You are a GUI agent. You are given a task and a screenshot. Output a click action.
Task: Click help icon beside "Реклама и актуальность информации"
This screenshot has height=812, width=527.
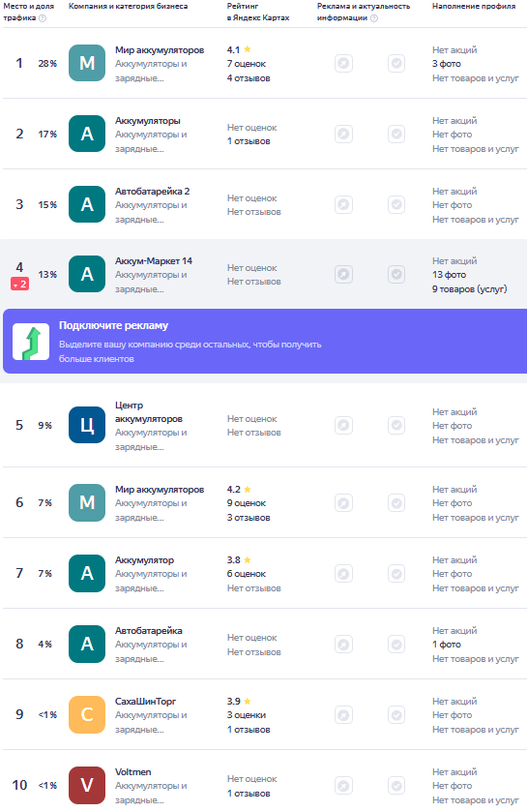point(374,18)
